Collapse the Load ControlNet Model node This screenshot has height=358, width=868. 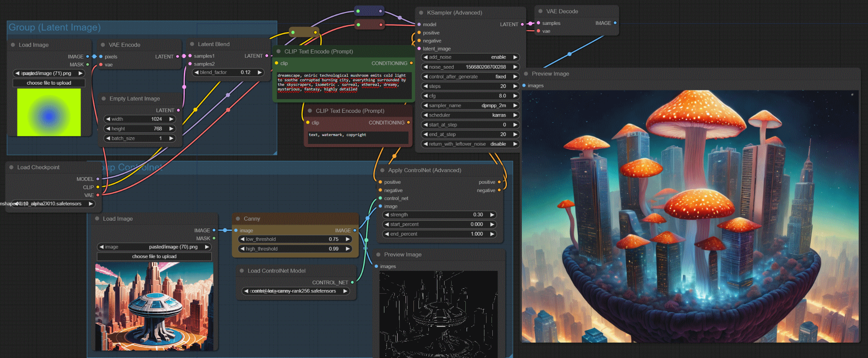coord(242,271)
